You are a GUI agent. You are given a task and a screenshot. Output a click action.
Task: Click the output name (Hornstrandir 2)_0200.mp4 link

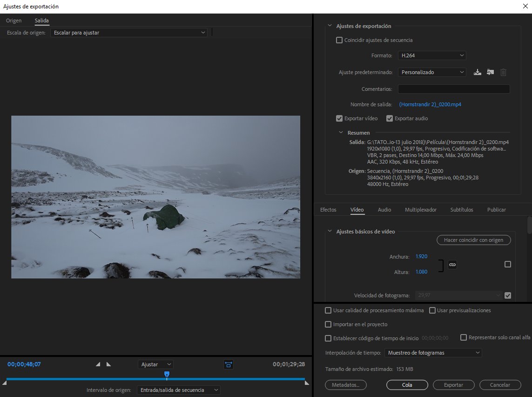click(430, 104)
